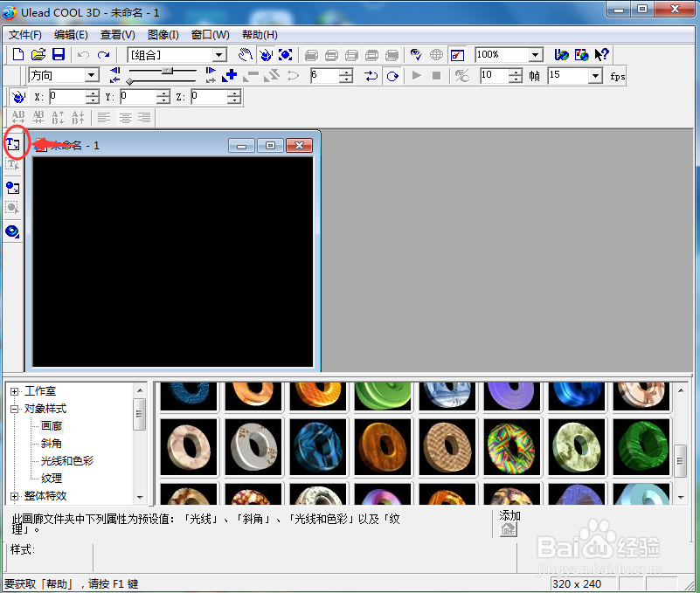The image size is (700, 593).
Task: Select the Resize object tool
Action: click(x=285, y=55)
